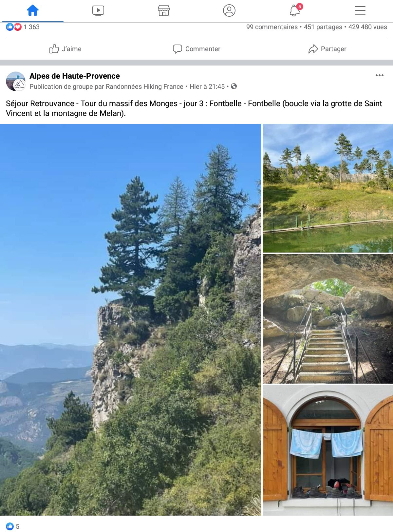Open the Marketplace tab

[x=163, y=10]
